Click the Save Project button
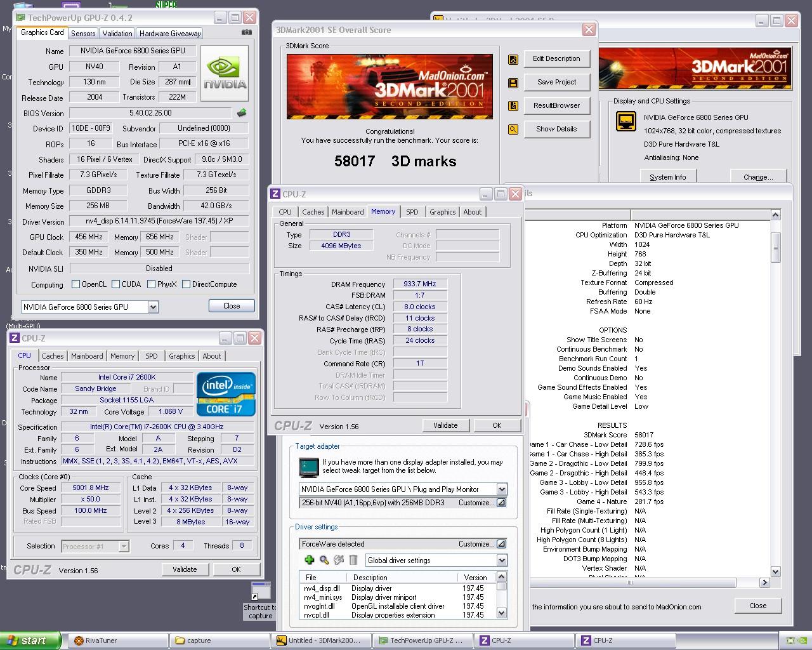The image size is (812, 650). [x=556, y=82]
